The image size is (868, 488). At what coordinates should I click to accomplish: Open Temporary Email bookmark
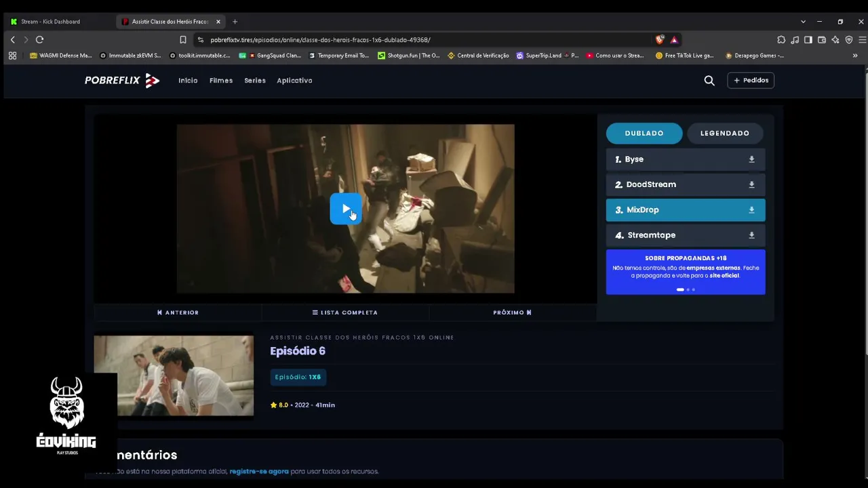338,56
